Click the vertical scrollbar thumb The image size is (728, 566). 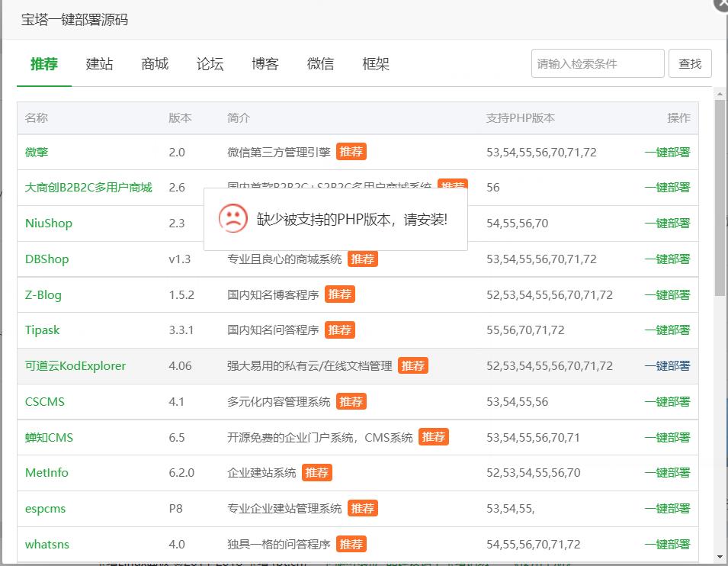[x=720, y=198]
